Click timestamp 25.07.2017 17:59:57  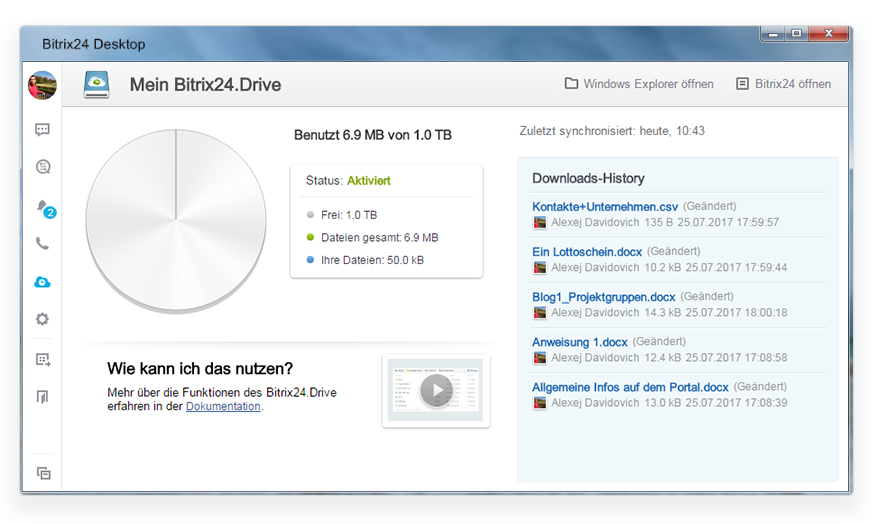[x=728, y=222]
